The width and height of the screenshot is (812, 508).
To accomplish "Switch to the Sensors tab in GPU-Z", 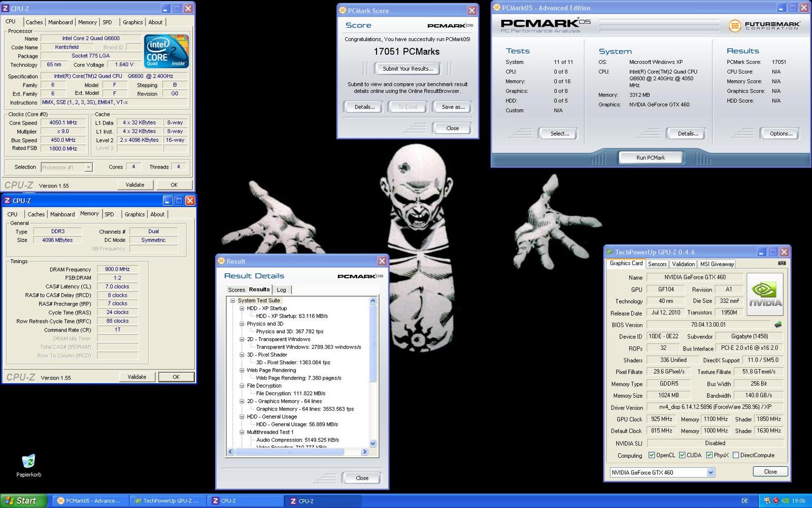I will pos(657,264).
